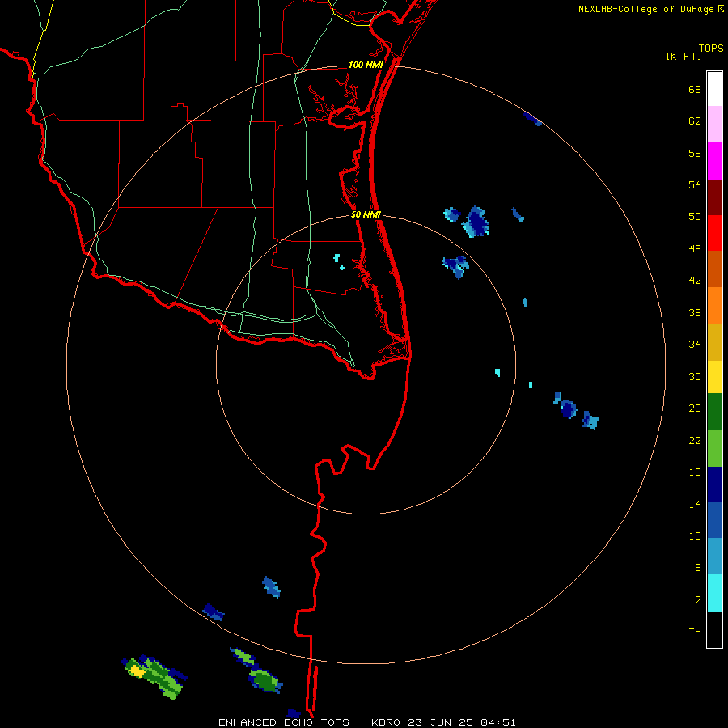Click the black TH swatch at legend bottom

(714, 629)
